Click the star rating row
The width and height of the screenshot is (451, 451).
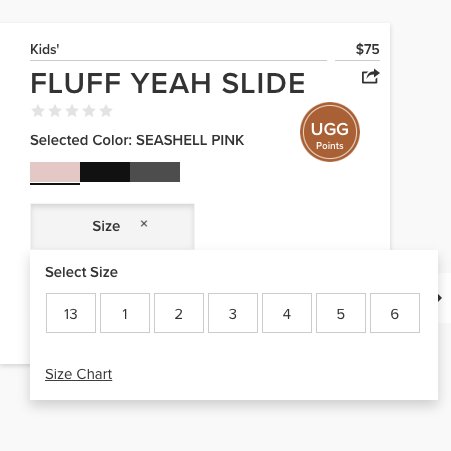point(72,111)
